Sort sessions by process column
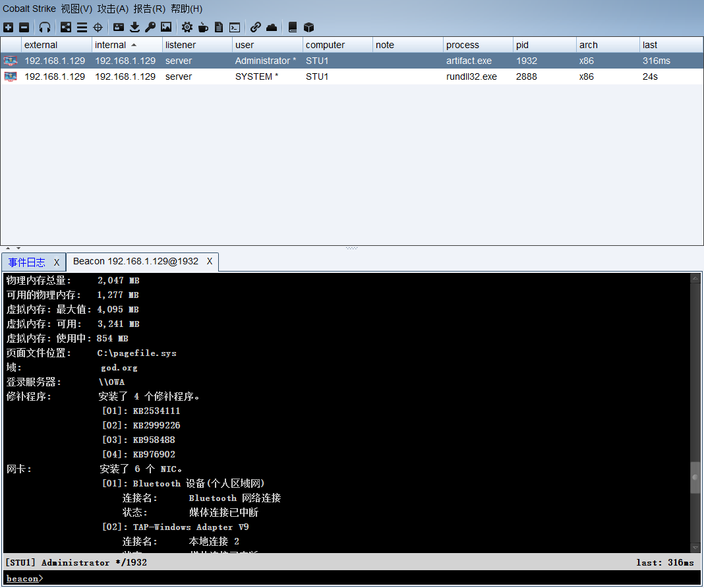Screen dimensions: 704x588 (x=478, y=45)
